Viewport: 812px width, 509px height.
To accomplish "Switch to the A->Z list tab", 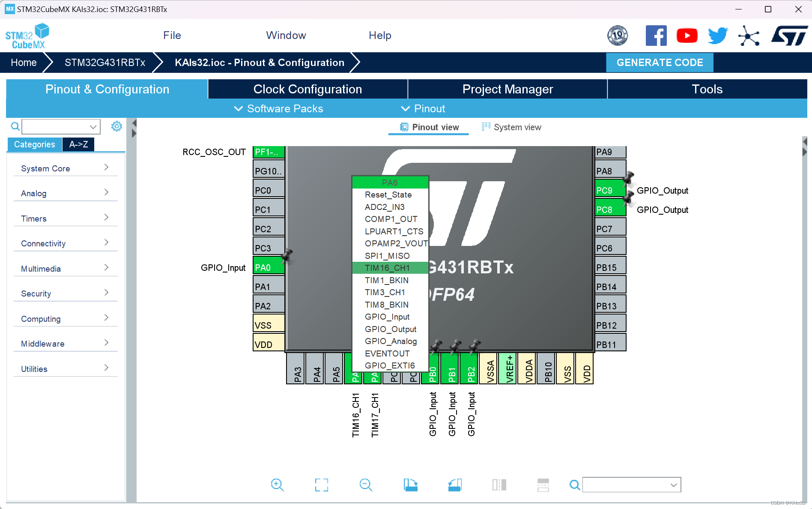I will click(78, 144).
